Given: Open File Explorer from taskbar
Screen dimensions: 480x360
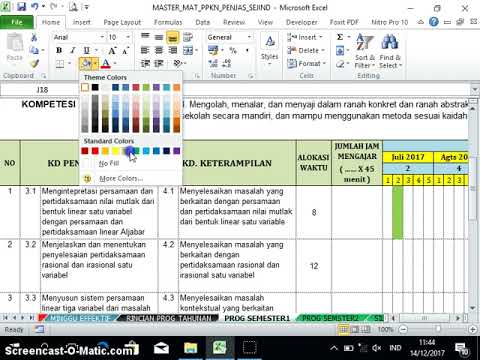Looking at the screenshot, I should point(190,348).
